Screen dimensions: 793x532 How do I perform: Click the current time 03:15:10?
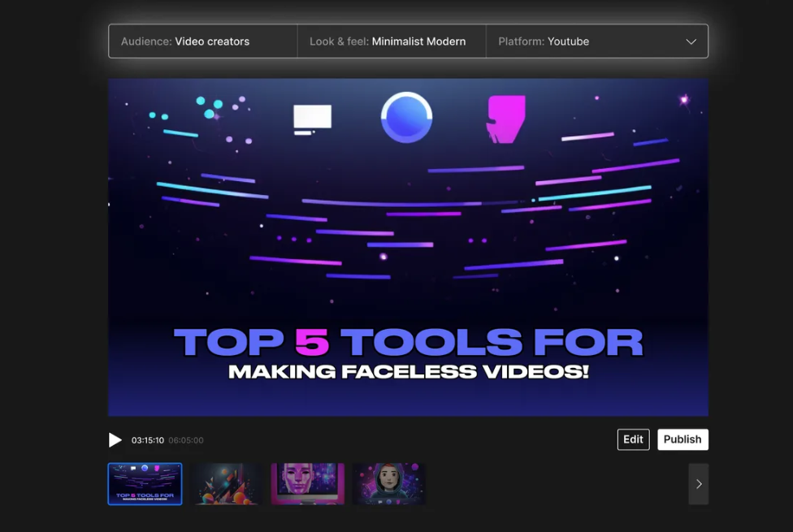(148, 440)
